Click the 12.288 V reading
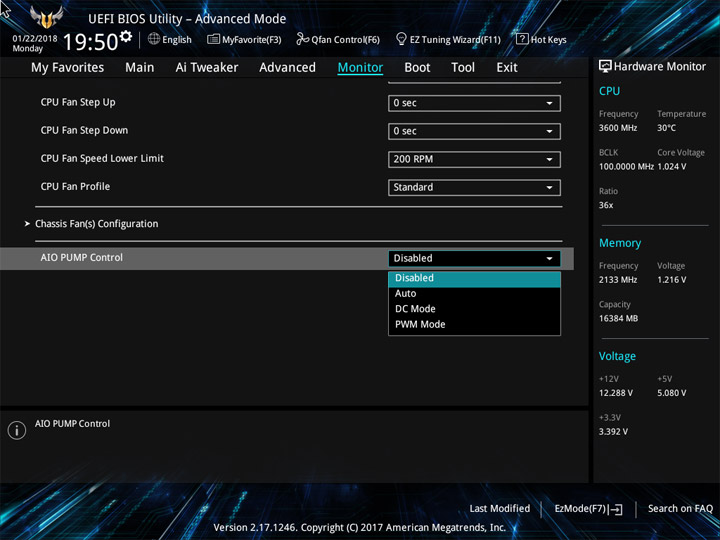Viewport: 720px width, 540px height. coord(616,393)
